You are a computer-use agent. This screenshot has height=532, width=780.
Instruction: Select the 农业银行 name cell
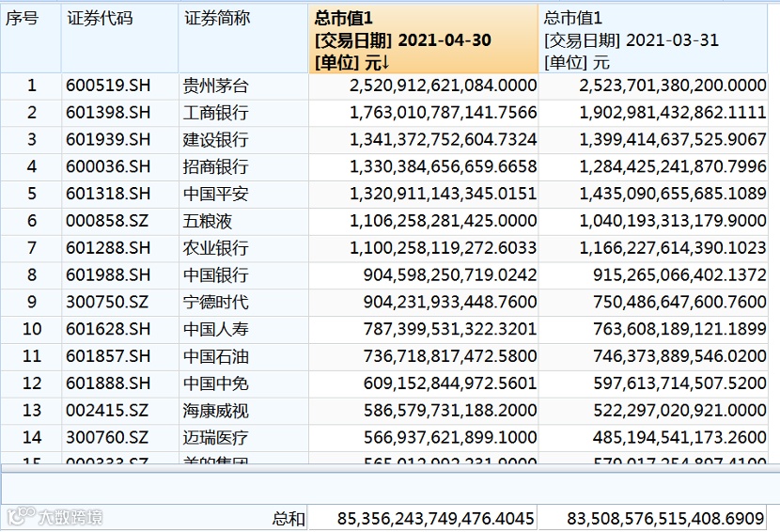click(x=215, y=247)
